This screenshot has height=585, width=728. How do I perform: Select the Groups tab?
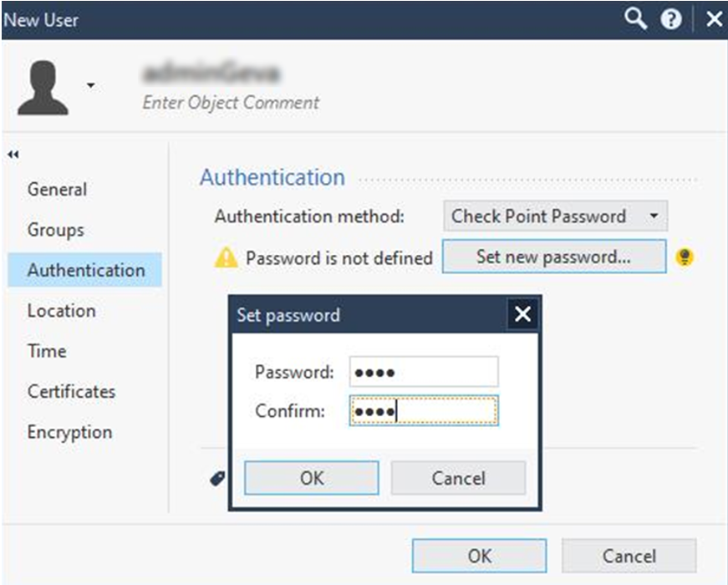[x=56, y=230]
